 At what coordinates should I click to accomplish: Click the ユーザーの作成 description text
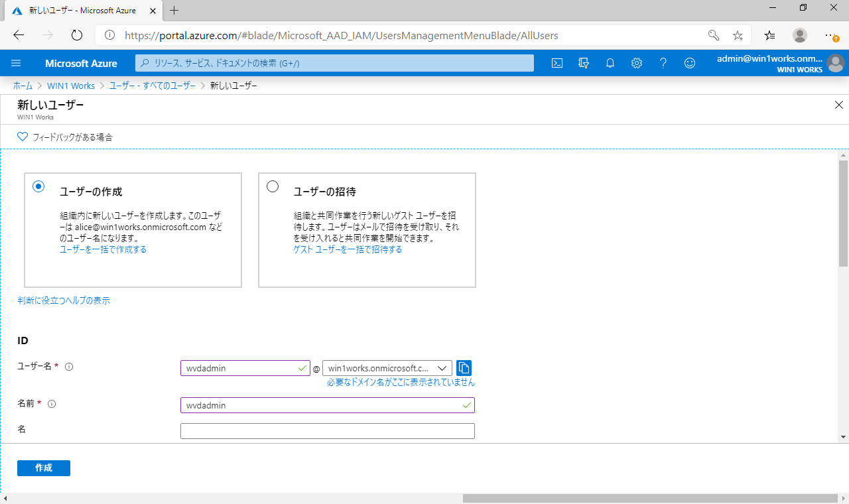(141, 227)
